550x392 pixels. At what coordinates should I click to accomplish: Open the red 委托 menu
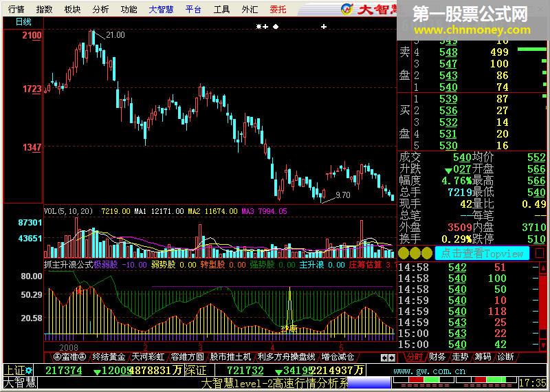[x=278, y=10]
